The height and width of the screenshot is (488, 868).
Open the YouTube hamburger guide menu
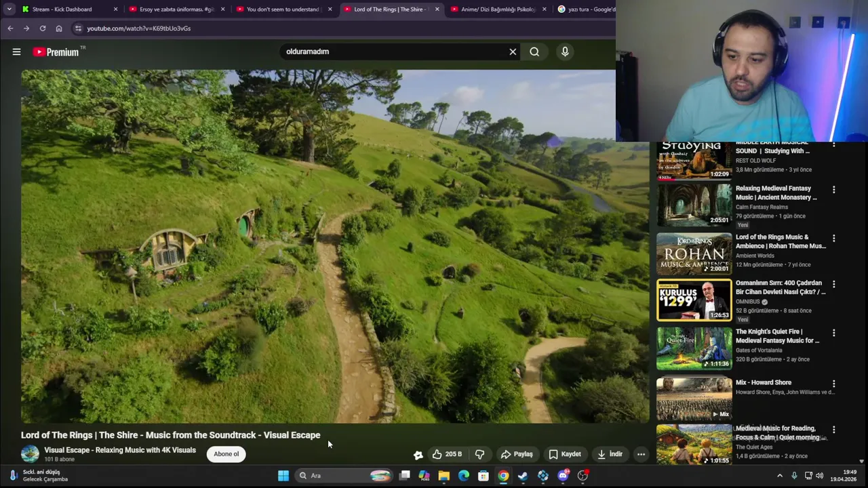tap(16, 52)
